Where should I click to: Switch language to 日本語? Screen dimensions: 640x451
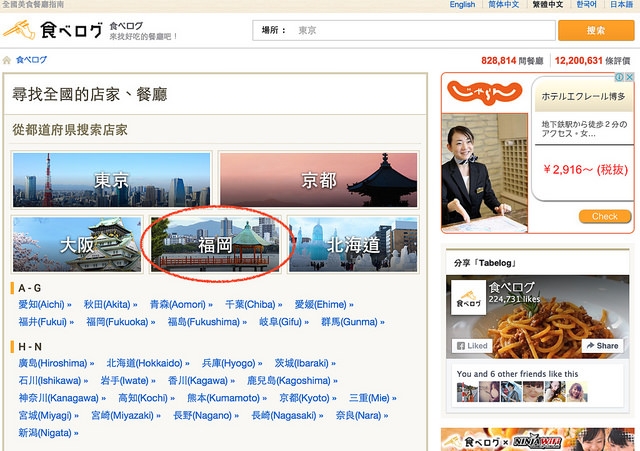coord(622,4)
